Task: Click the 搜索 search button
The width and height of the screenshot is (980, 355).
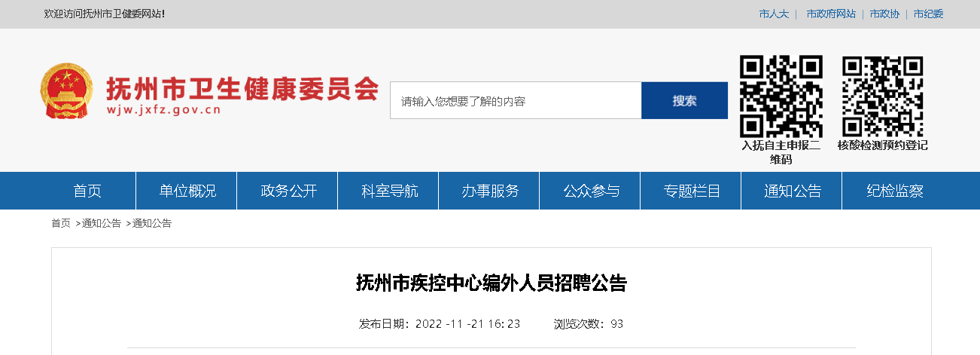Action: [684, 101]
